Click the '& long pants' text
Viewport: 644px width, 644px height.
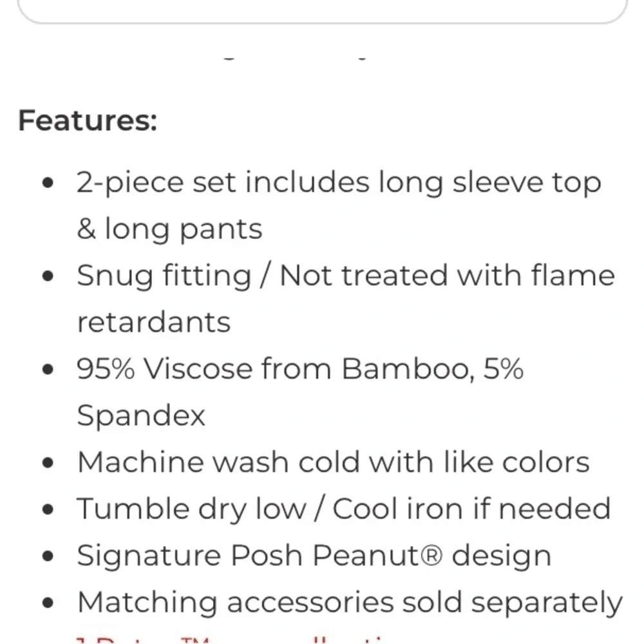pyautogui.click(x=169, y=229)
